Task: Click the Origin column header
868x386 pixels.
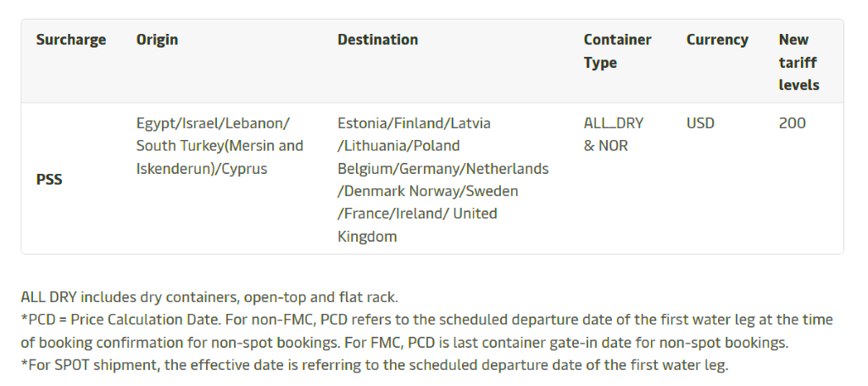Action: point(157,40)
